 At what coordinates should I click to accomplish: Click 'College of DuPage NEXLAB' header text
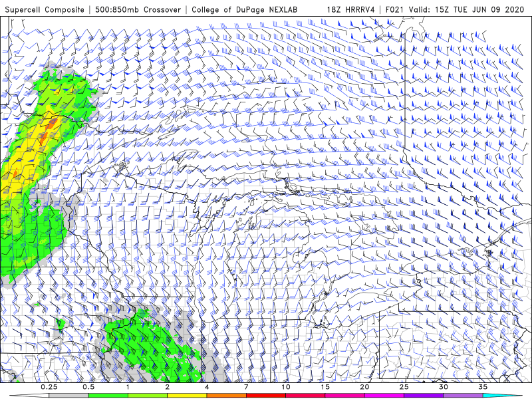[244, 10]
